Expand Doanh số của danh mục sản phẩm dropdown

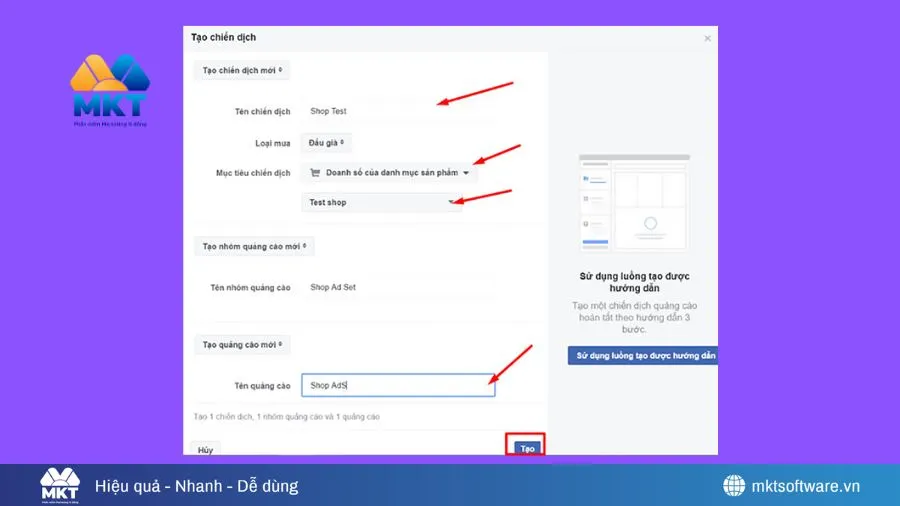[x=389, y=173]
